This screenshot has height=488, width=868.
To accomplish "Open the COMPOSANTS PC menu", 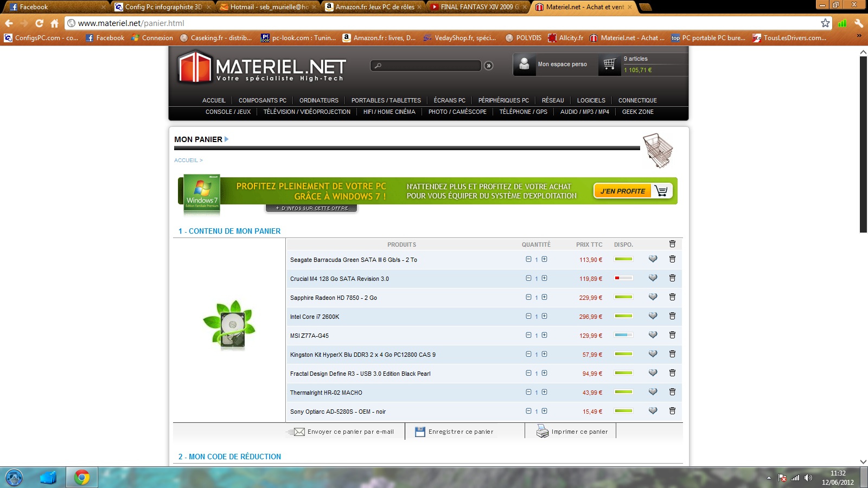I will point(262,100).
